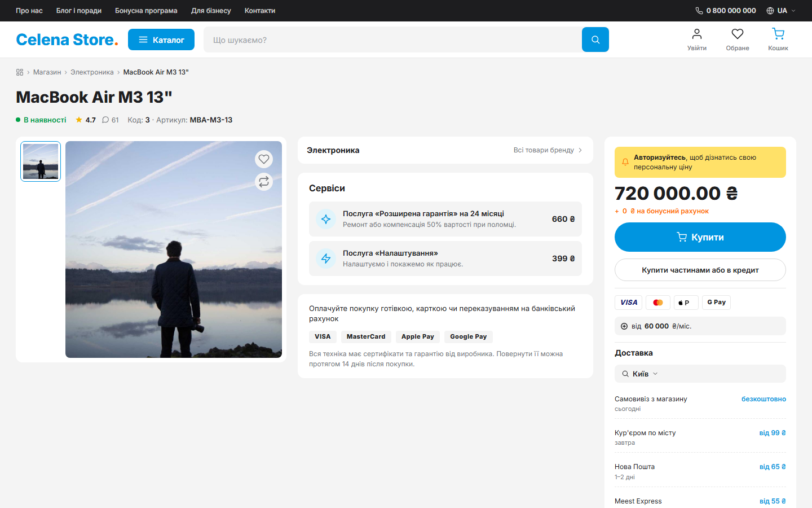Select the Налаштування 399 ₴ service

[x=445, y=259]
